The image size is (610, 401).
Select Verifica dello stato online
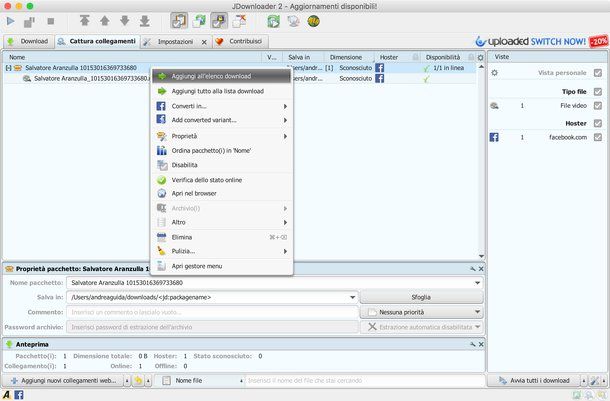[x=222, y=180]
